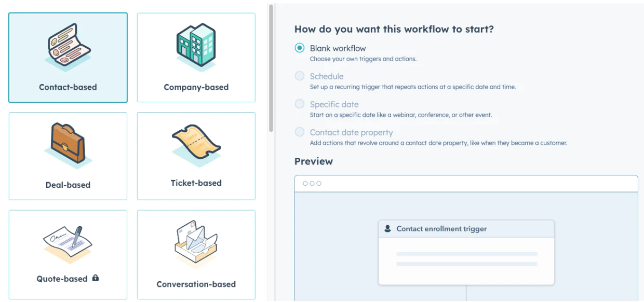Click the contact icon in Contact enrollment trigger
The image size is (644, 302).
[388, 228]
